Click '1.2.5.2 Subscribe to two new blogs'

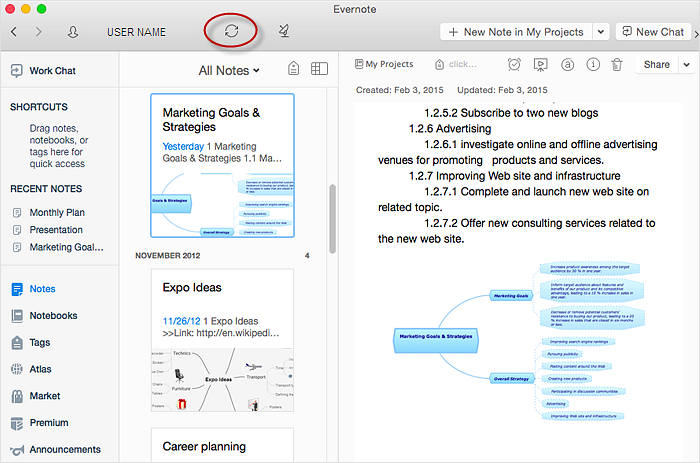click(x=511, y=113)
